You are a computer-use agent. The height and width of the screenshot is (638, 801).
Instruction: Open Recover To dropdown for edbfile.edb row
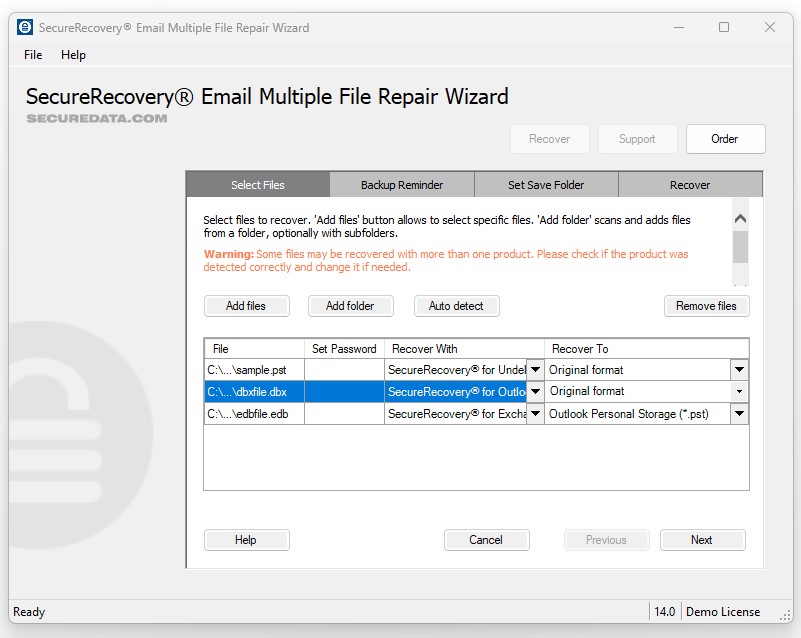pyautogui.click(x=739, y=414)
